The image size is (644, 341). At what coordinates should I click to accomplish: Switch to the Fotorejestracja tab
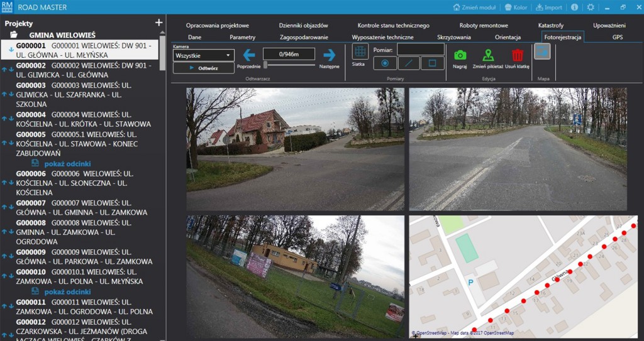pos(563,37)
